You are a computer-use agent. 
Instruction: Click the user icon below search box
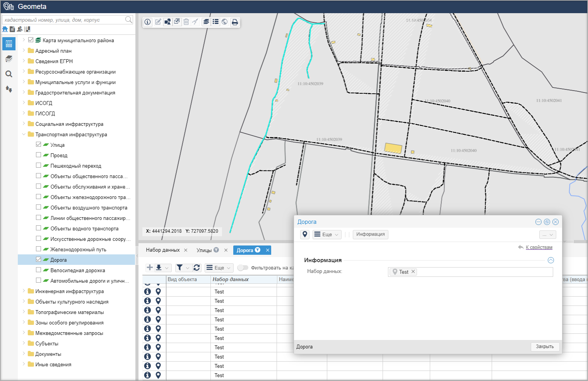[20, 29]
